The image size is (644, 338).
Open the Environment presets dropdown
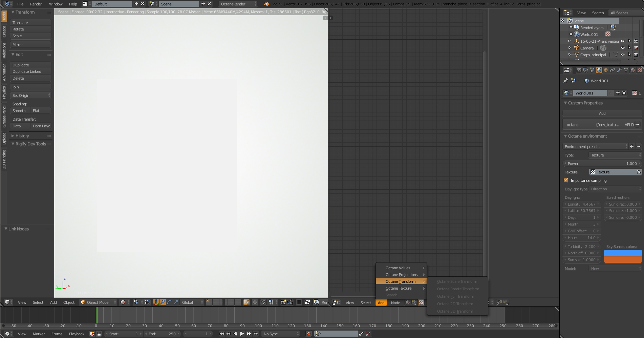595,147
